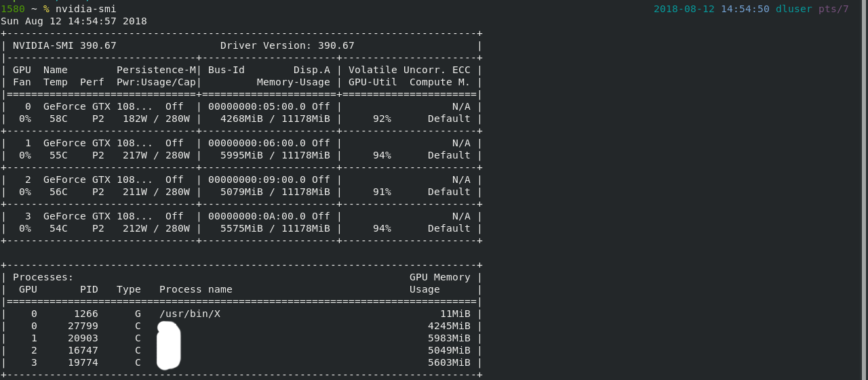Click the Persistence-M column header
This screenshot has height=380, width=868.
pyautogui.click(x=156, y=70)
